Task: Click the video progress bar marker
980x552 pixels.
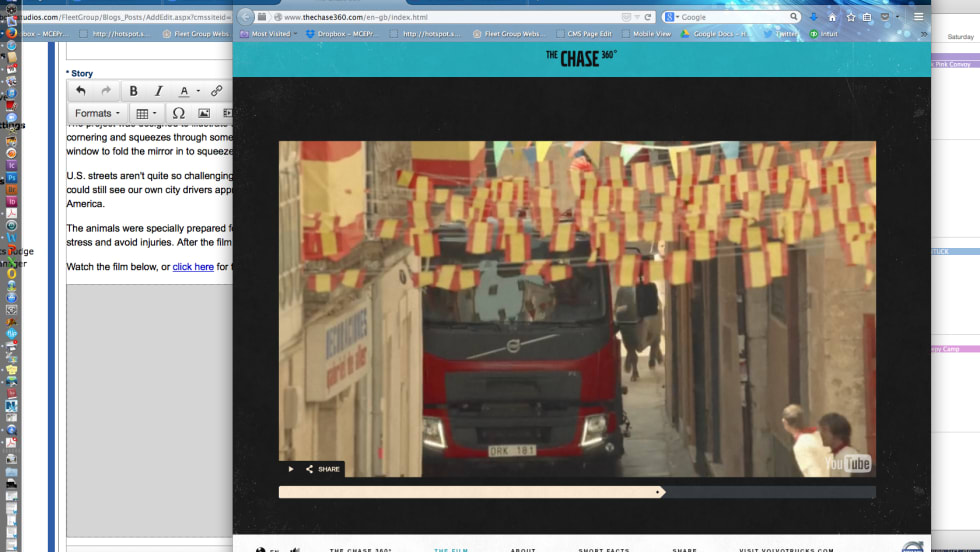Action: pos(657,492)
